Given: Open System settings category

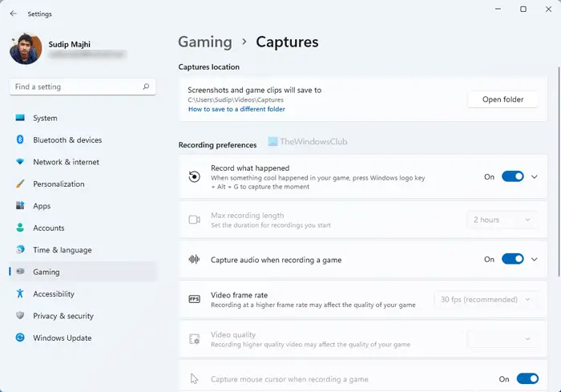Looking at the screenshot, I should (83, 118).
